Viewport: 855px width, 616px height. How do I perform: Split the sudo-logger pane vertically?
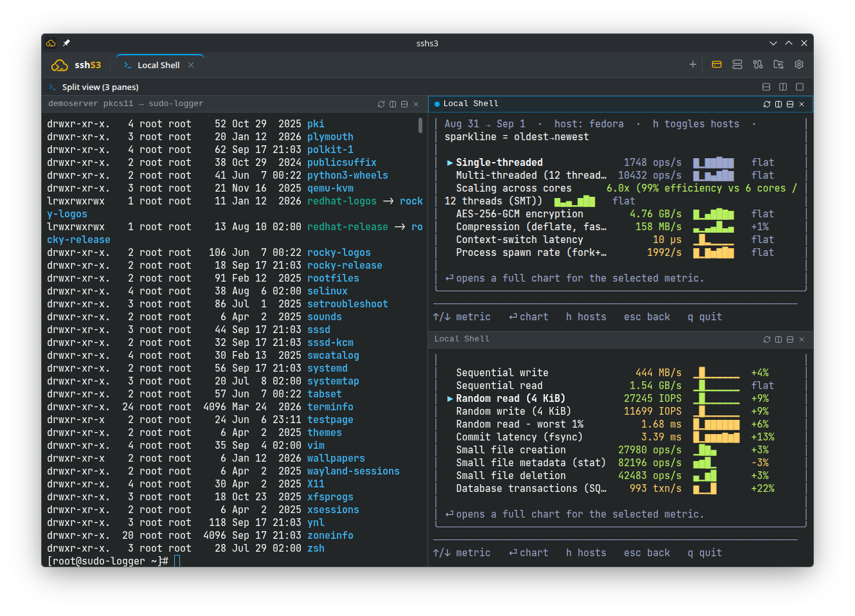click(393, 104)
